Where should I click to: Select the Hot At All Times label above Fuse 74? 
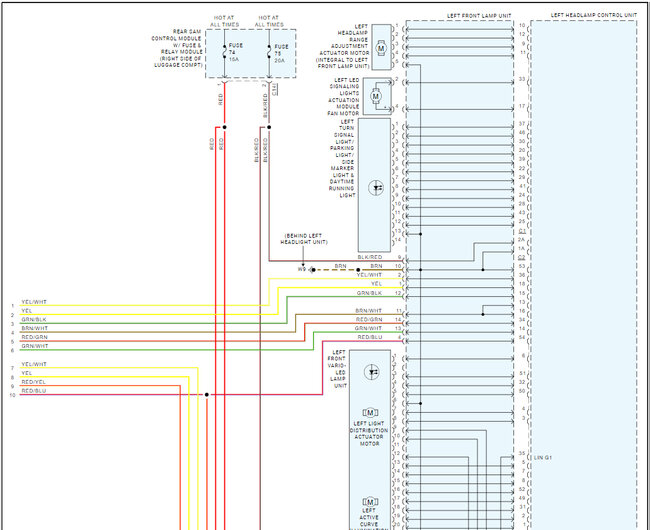(222, 20)
